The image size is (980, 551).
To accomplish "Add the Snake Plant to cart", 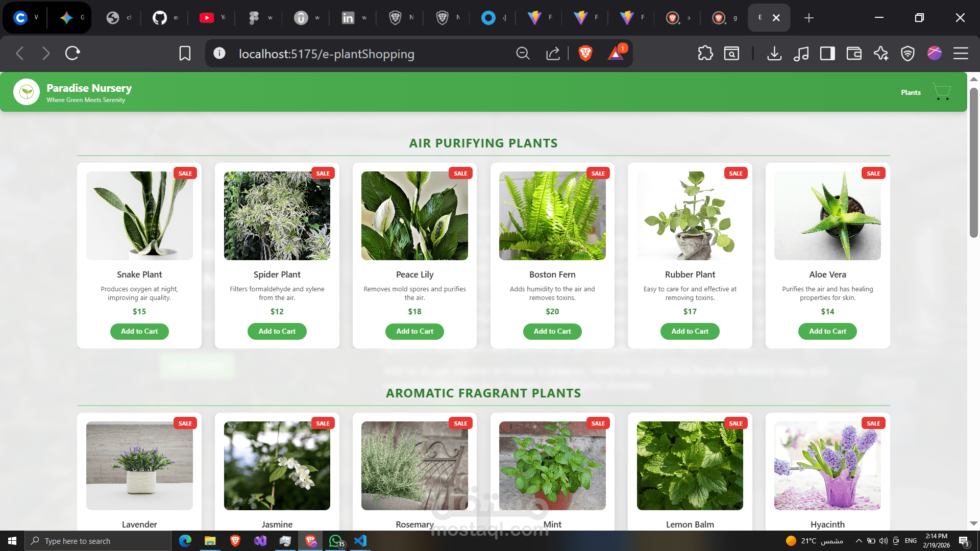I will [x=139, y=331].
